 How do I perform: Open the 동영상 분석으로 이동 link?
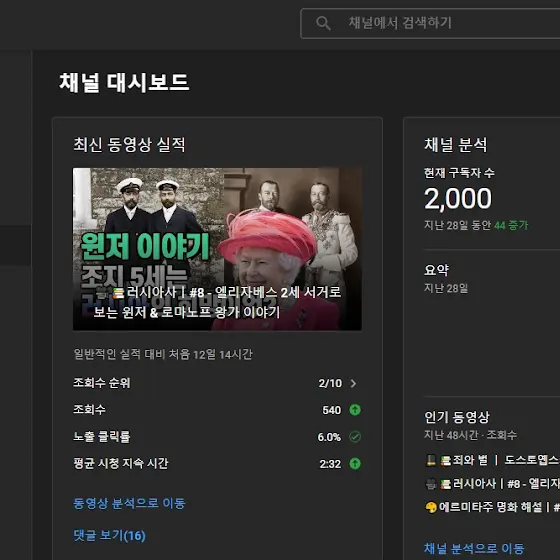129,503
